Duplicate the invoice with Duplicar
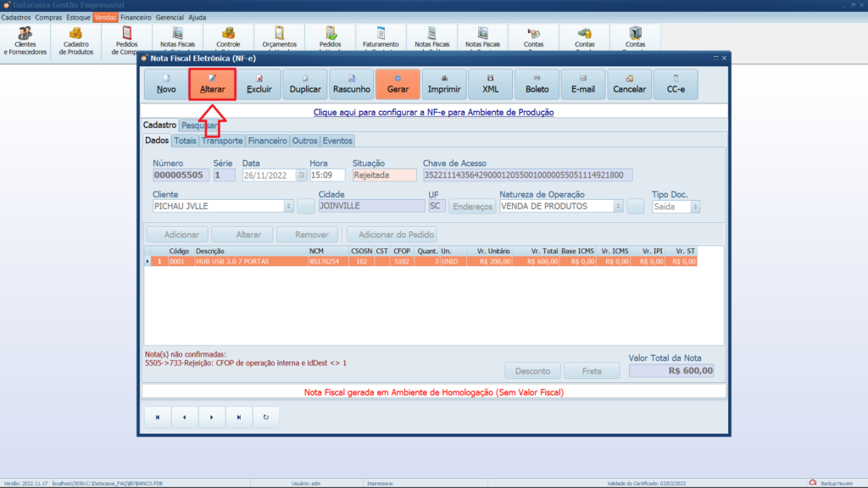Screen dimensions: 868x488 click(x=305, y=85)
